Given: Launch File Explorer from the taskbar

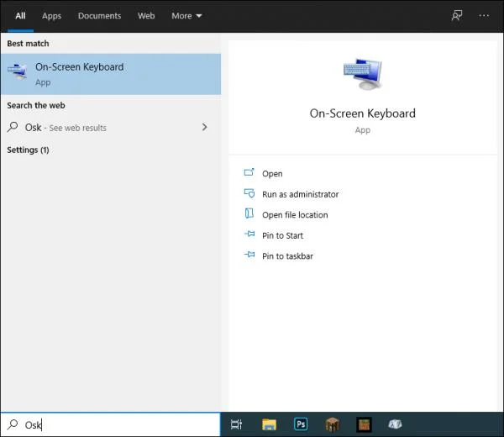Looking at the screenshot, I should [269, 424].
